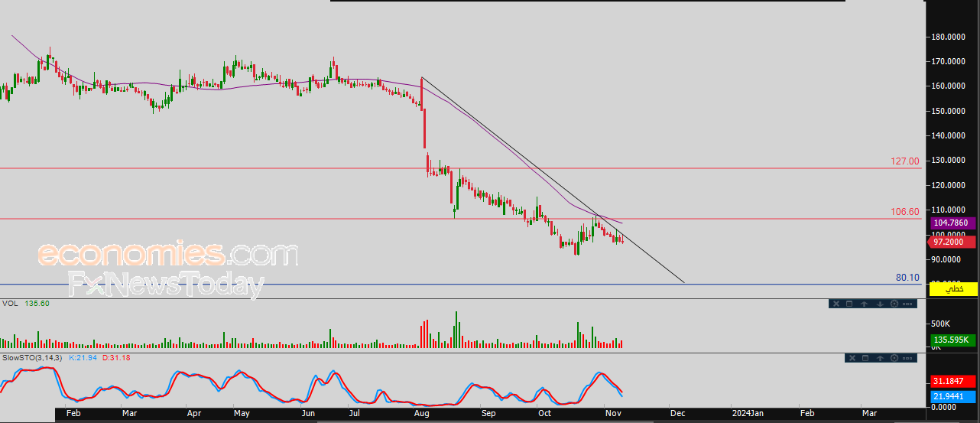The image size is (980, 423).
Task: Move the SlowSTO panel up
Action: (x=879, y=358)
